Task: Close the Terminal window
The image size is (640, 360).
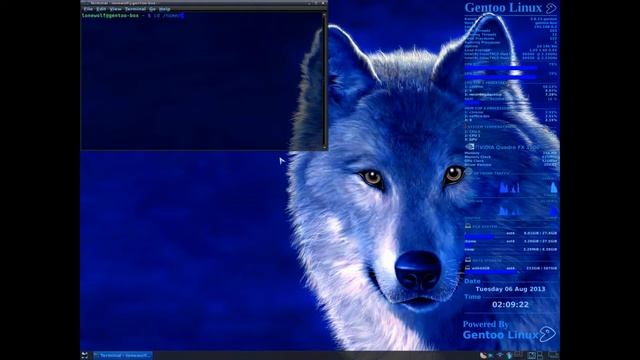Action: click(x=324, y=3)
